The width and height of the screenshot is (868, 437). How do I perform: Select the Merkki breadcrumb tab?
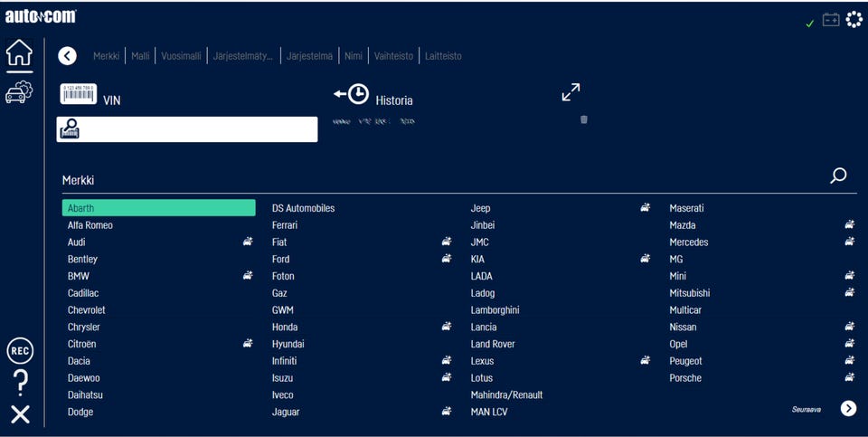pos(107,56)
